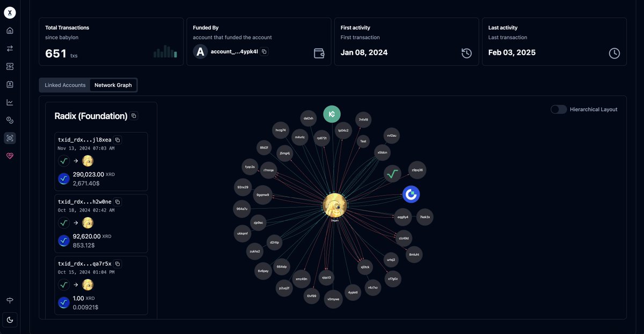Click XRD token icon beside 92,620.00
Screen dimensions: 644x334
click(64, 241)
